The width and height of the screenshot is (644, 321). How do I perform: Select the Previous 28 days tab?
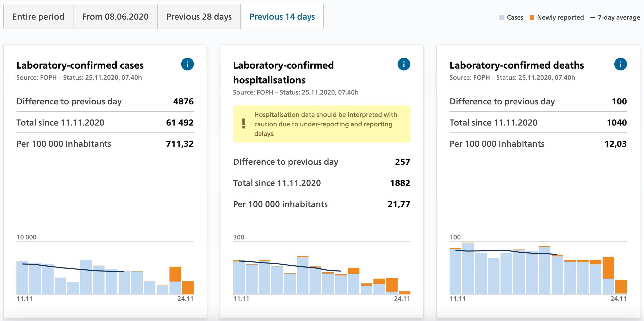(x=199, y=17)
